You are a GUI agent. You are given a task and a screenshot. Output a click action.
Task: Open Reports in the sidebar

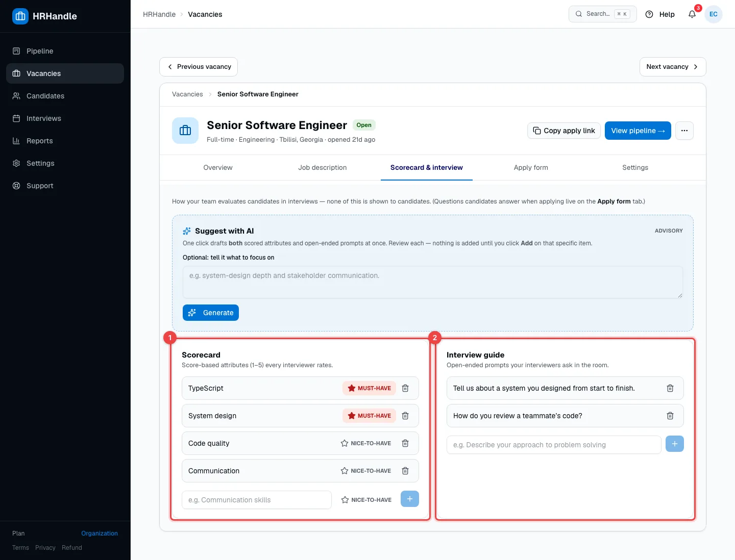pos(65,141)
